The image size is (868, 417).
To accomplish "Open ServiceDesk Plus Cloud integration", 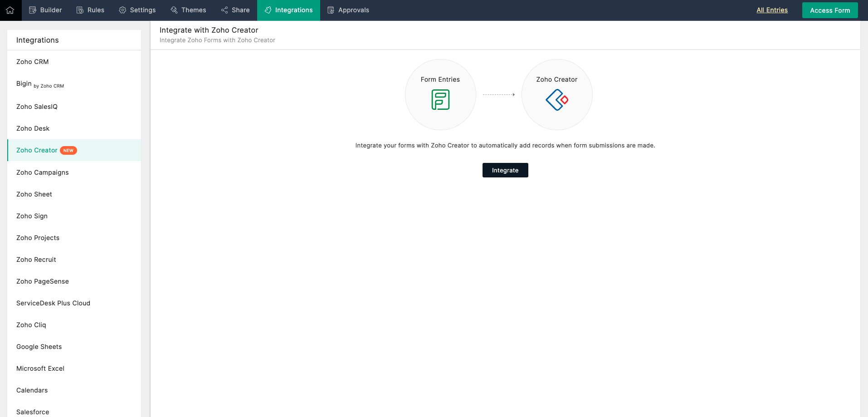I will click(74, 303).
